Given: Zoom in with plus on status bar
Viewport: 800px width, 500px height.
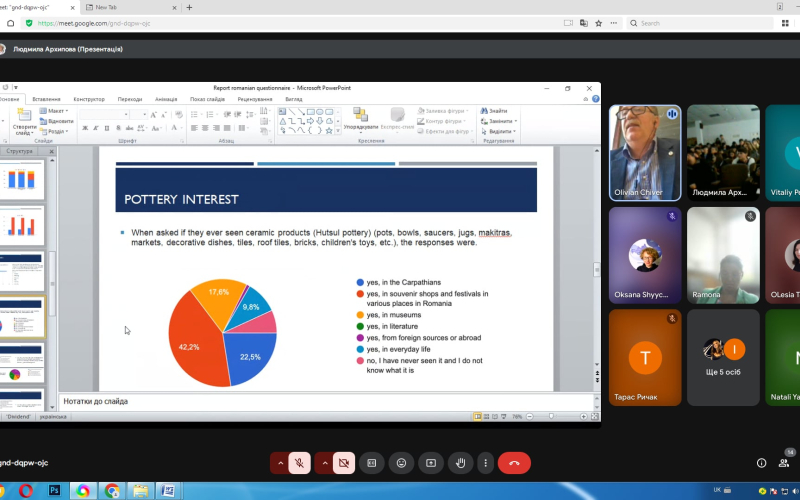Looking at the screenshot, I should [583, 416].
